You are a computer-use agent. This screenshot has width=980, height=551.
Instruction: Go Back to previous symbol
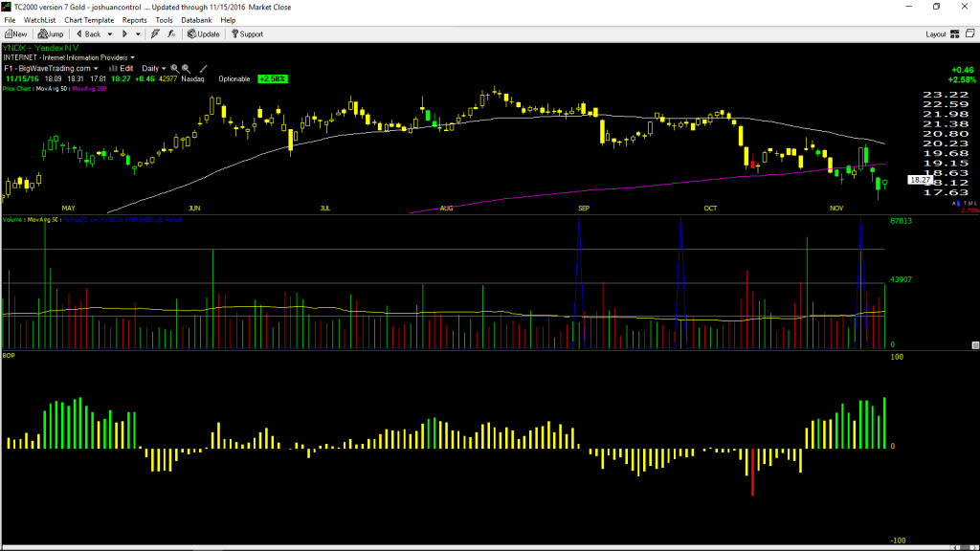(89, 34)
